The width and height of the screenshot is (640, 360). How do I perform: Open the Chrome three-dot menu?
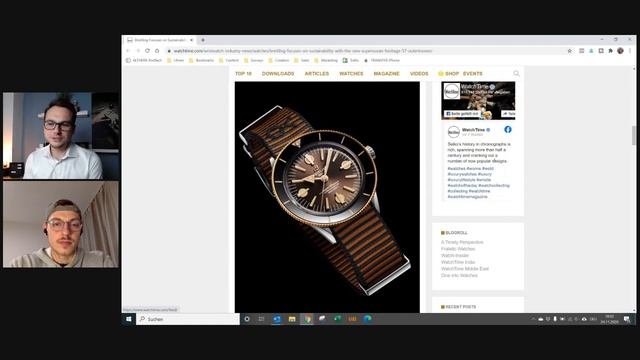coord(630,51)
